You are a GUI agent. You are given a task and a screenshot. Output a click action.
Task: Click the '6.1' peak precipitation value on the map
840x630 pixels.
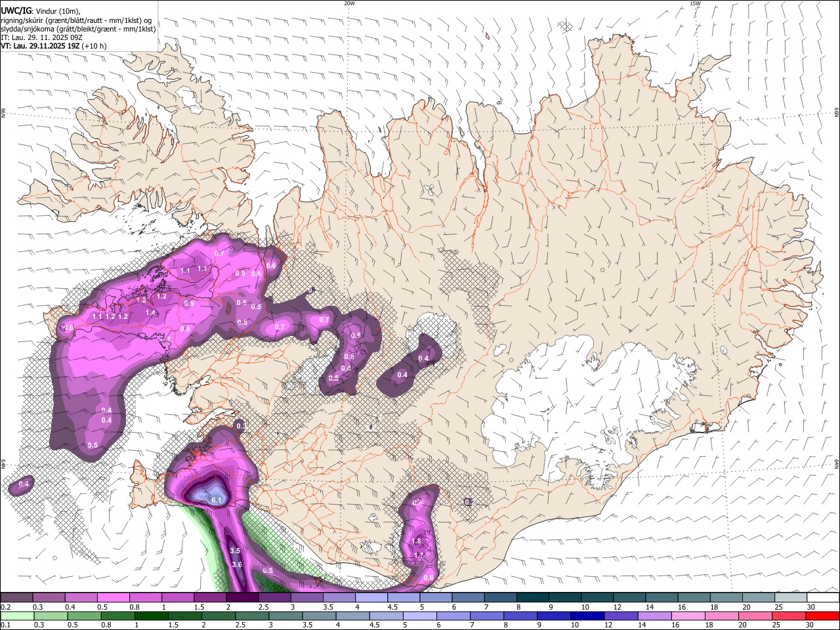[x=218, y=500]
